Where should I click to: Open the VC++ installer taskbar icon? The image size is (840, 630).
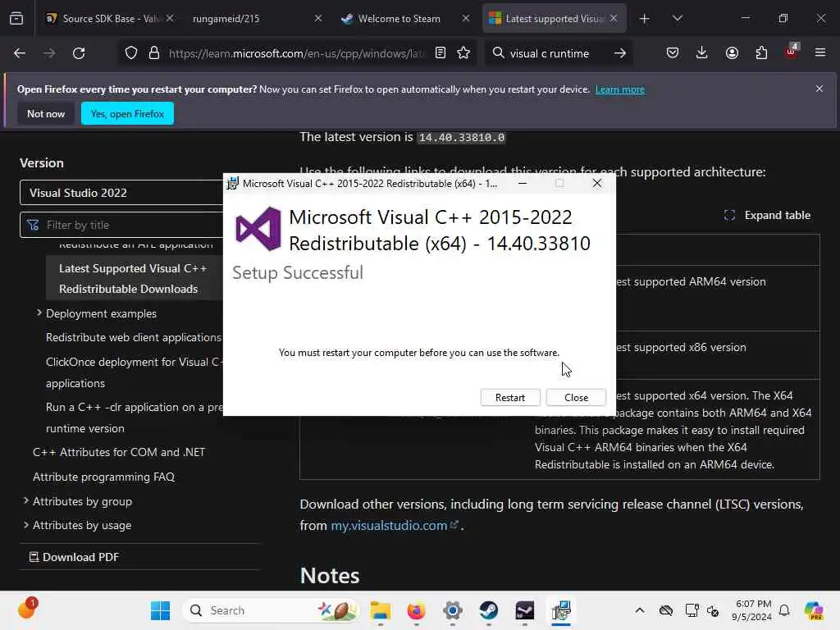click(561, 610)
